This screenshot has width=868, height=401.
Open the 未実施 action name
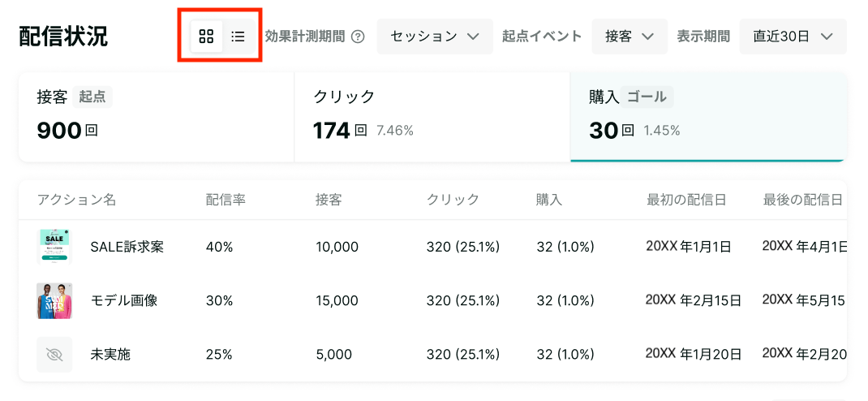pos(110,355)
